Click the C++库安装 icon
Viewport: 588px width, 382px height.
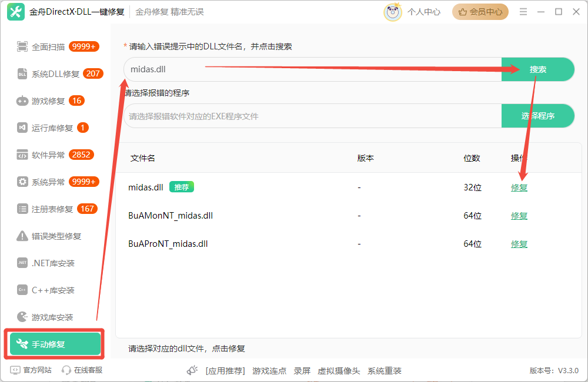(x=22, y=290)
